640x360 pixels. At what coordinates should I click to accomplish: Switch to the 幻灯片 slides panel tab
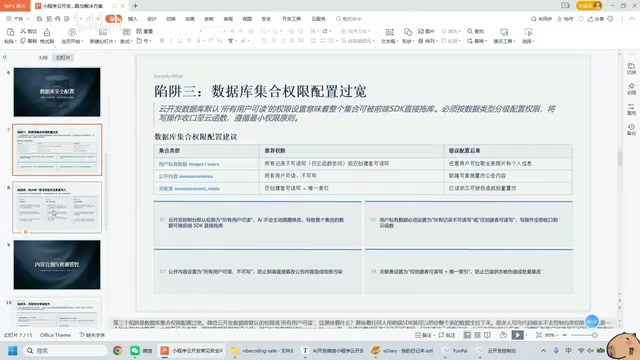tap(63, 58)
